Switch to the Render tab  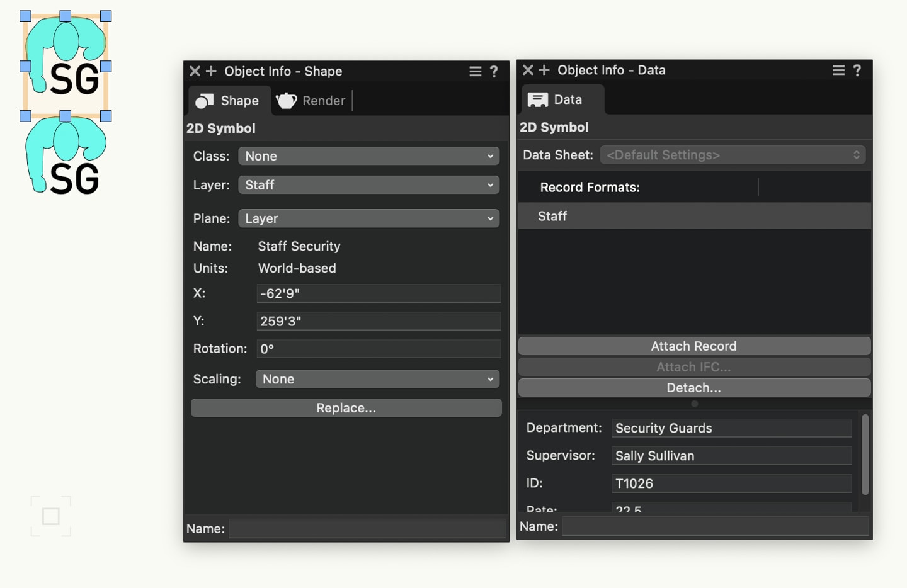point(312,101)
